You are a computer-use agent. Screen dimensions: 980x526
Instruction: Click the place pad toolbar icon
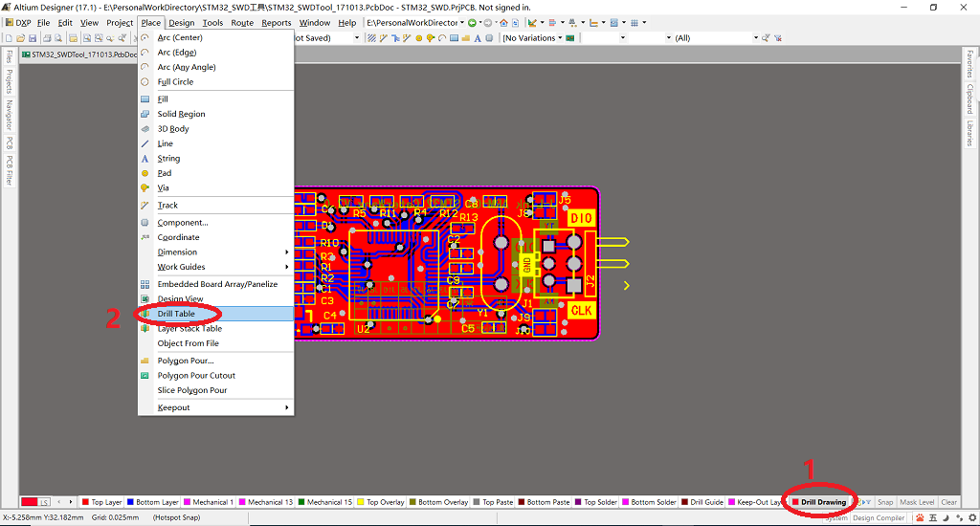pyautogui.click(x=419, y=38)
